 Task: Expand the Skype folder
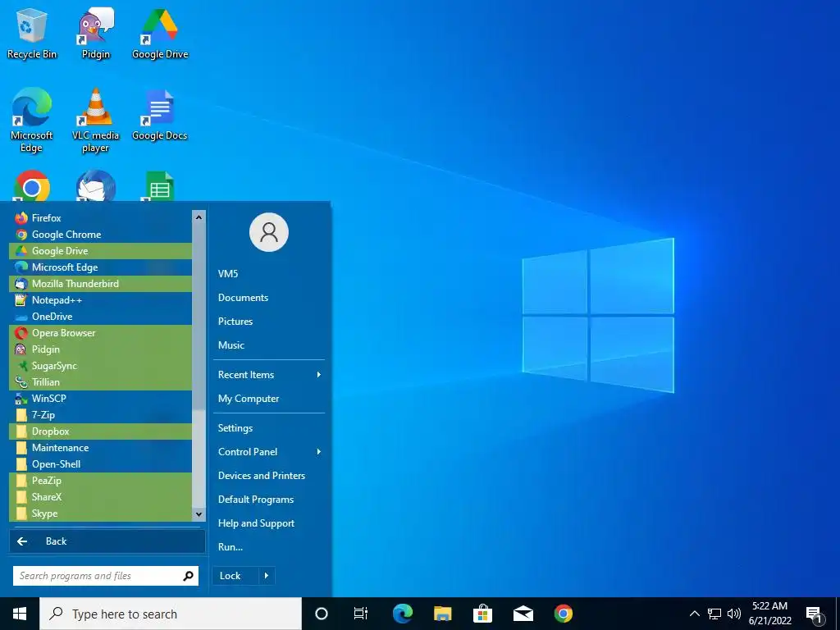100,514
